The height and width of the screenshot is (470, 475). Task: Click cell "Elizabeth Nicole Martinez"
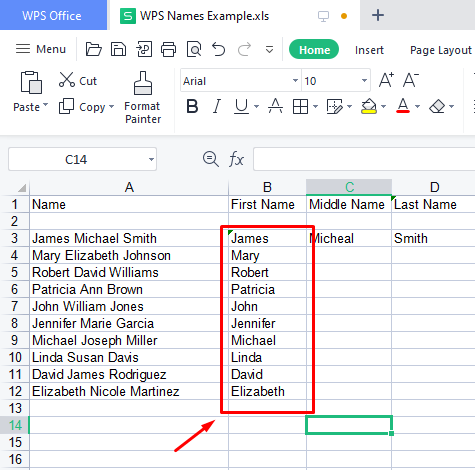[x=129, y=391]
